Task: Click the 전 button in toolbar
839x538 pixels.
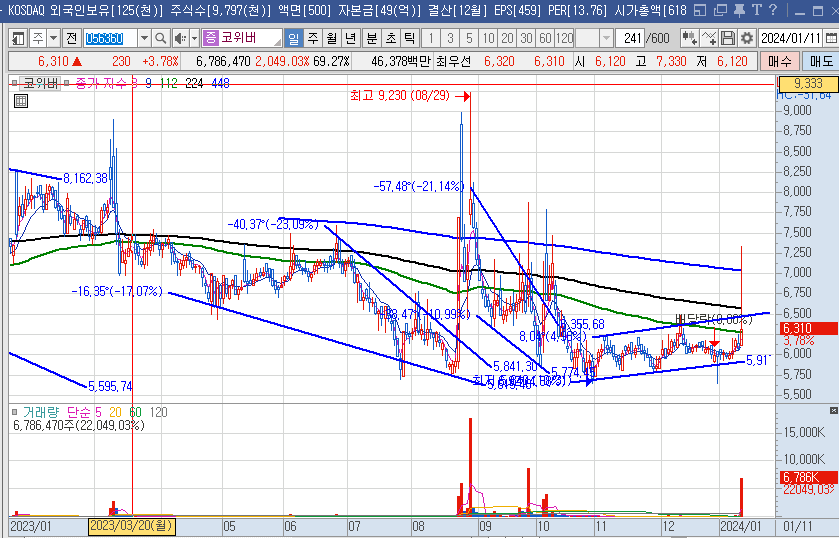Action: point(72,38)
